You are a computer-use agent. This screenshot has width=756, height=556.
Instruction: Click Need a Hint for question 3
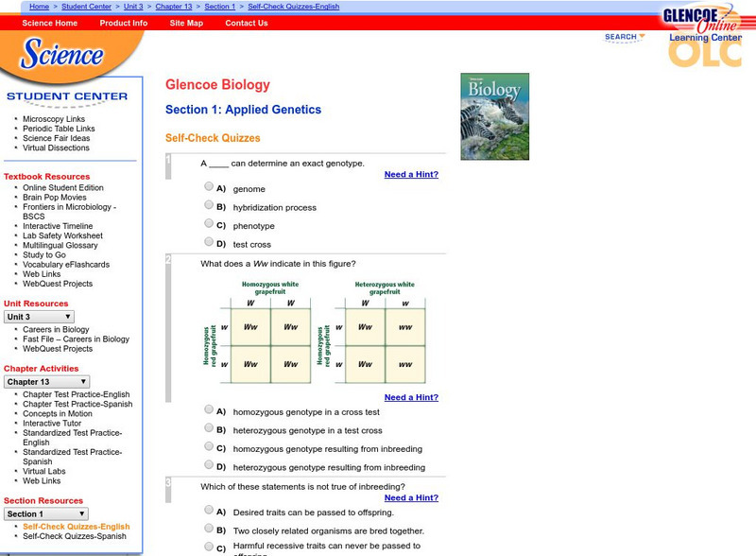pyautogui.click(x=411, y=497)
